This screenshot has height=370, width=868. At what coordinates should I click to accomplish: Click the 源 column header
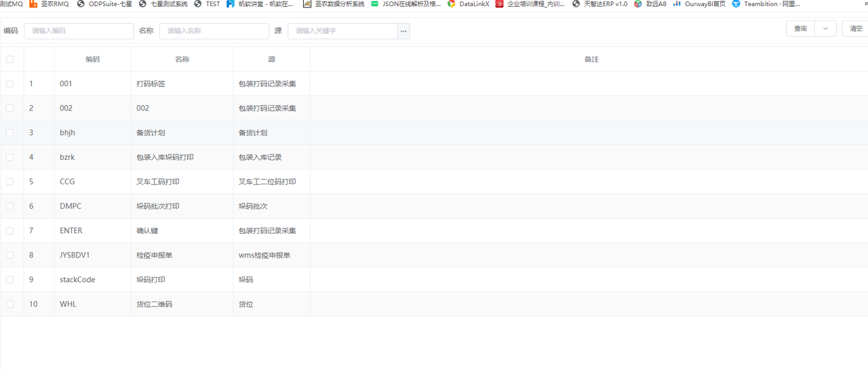click(272, 59)
